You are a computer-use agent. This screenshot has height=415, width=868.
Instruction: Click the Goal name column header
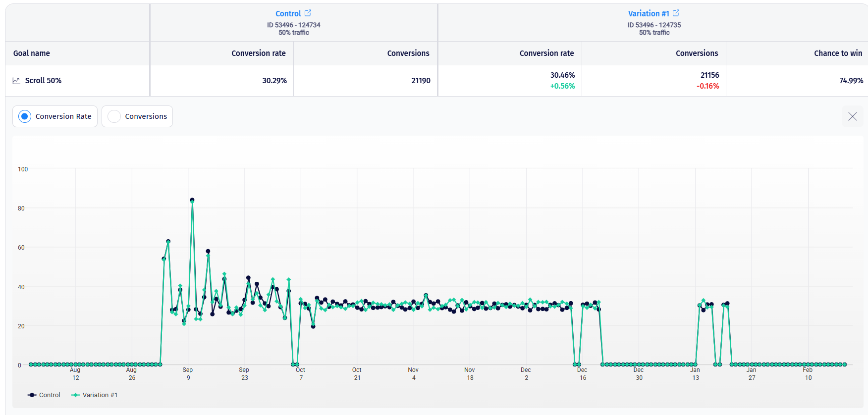point(32,53)
